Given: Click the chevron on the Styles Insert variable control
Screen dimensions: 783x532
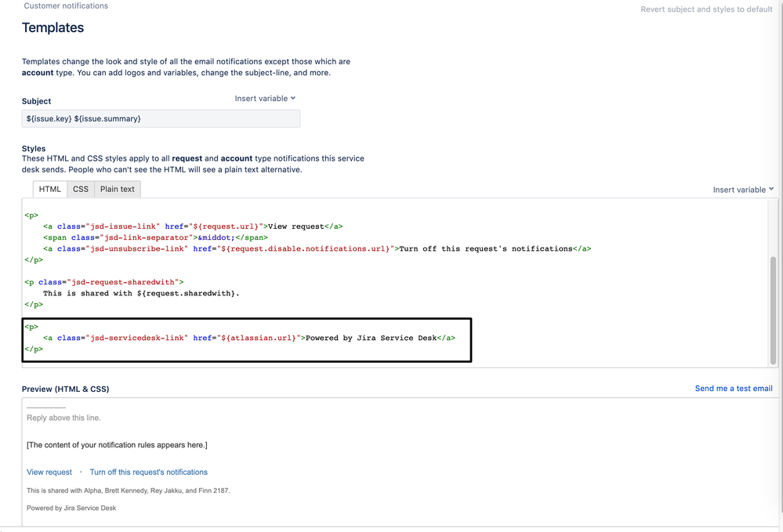Looking at the screenshot, I should 772,189.
